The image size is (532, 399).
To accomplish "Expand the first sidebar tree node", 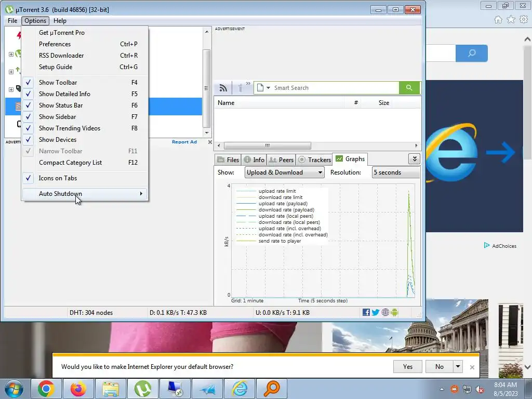I will coord(11,54).
